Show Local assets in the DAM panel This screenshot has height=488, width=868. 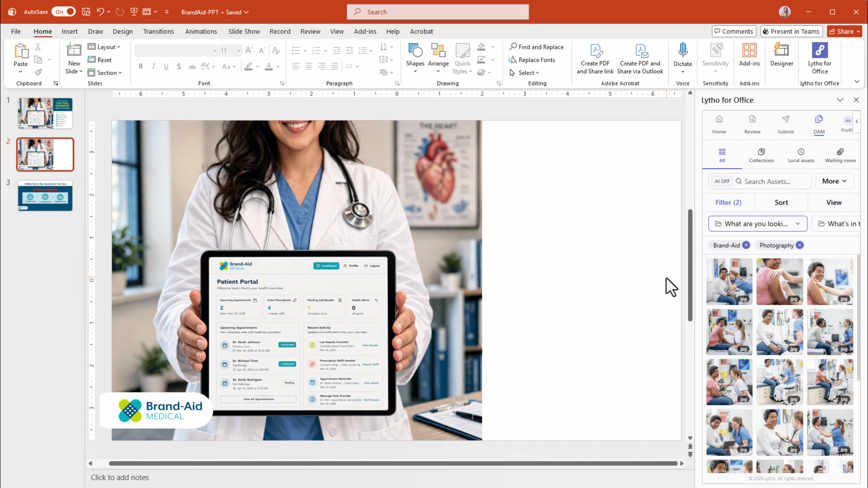click(801, 155)
